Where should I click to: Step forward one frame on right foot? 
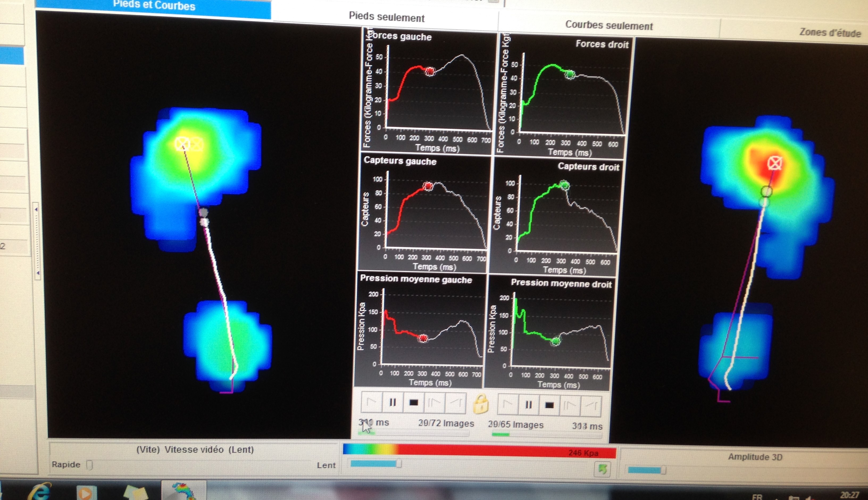click(570, 406)
